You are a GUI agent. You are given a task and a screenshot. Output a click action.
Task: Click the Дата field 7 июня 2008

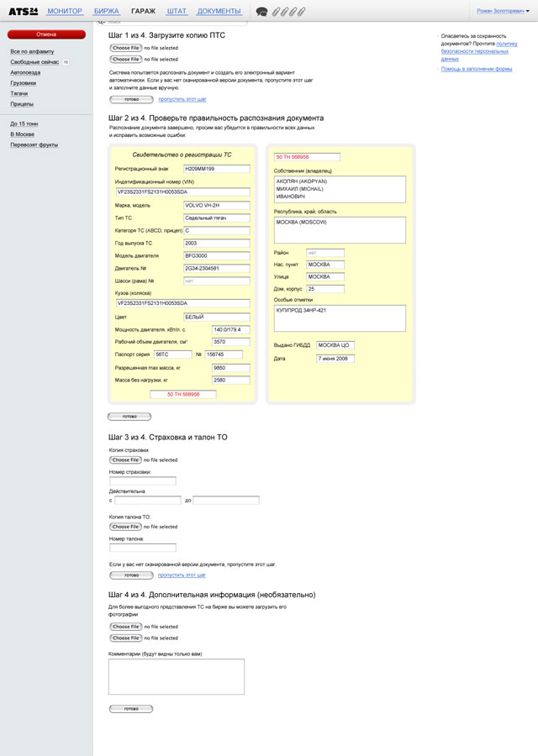[335, 359]
